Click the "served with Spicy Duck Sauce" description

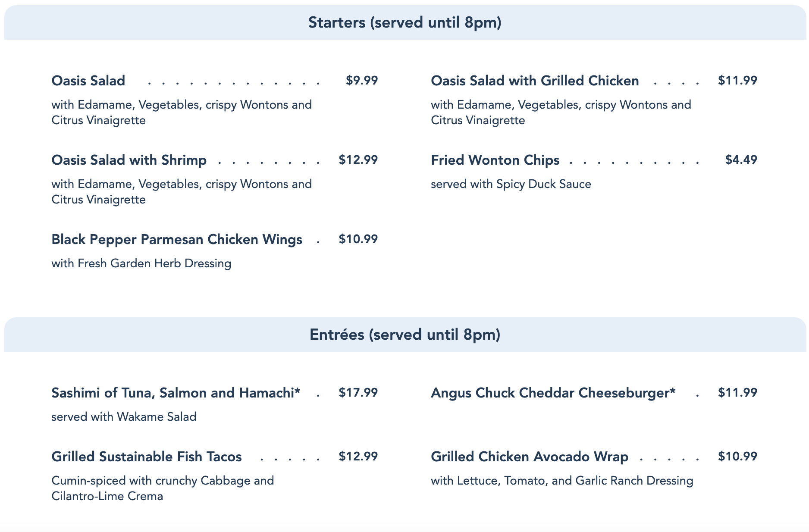tap(511, 184)
